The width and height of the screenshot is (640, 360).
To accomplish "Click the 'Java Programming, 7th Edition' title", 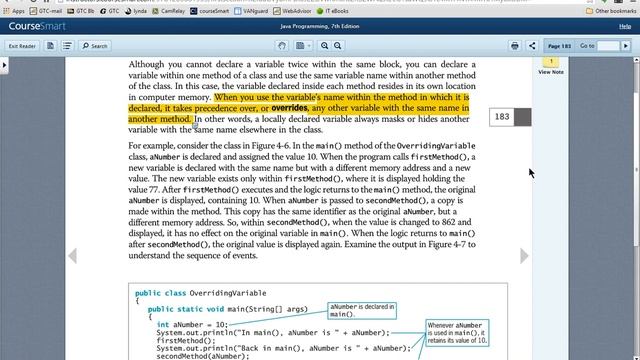I will click(320, 26).
